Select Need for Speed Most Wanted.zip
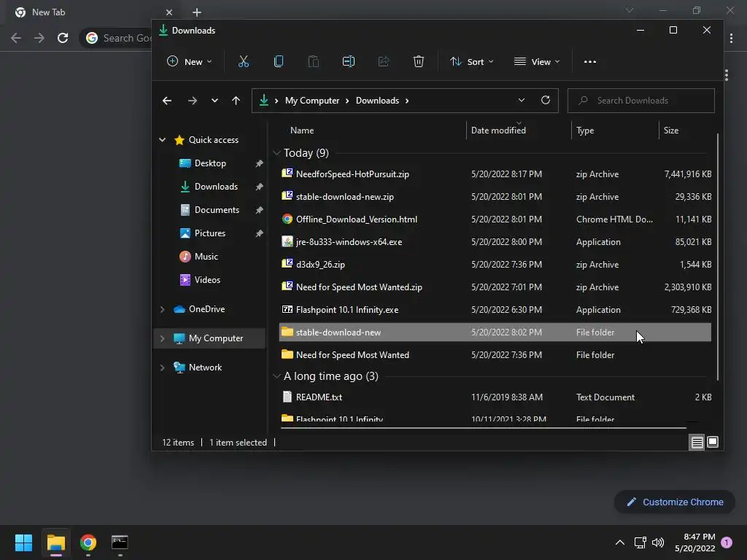Viewport: 747px width, 560px height. coord(495,287)
